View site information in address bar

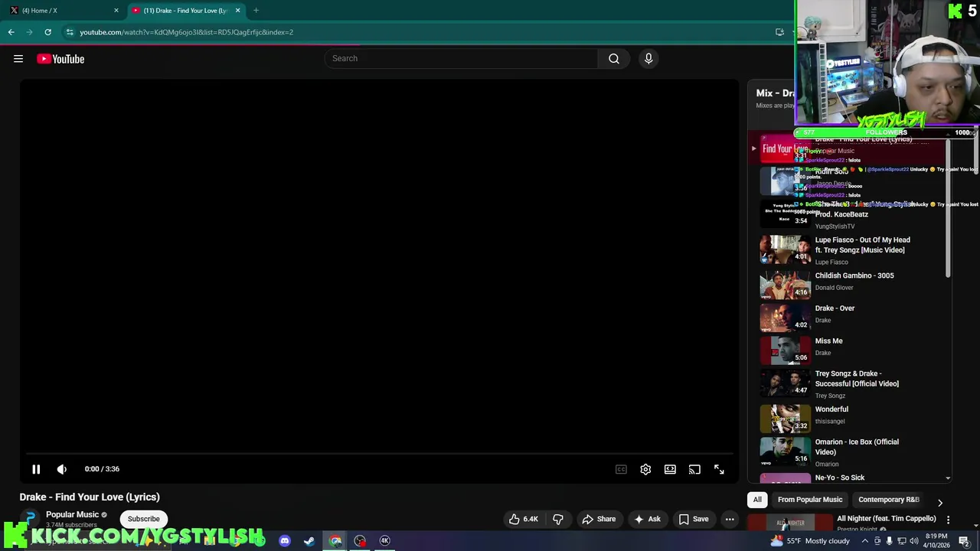[70, 32]
